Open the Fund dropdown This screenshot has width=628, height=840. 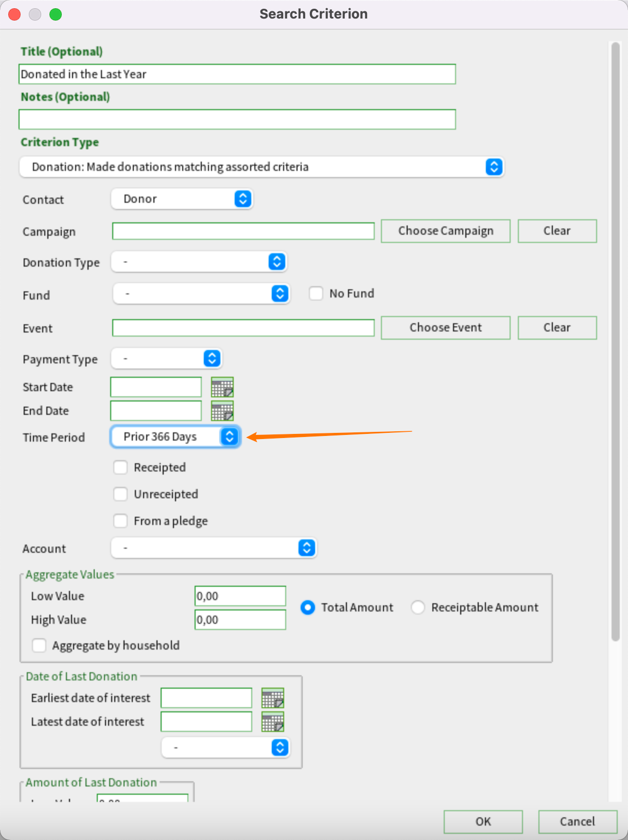pyautogui.click(x=201, y=294)
